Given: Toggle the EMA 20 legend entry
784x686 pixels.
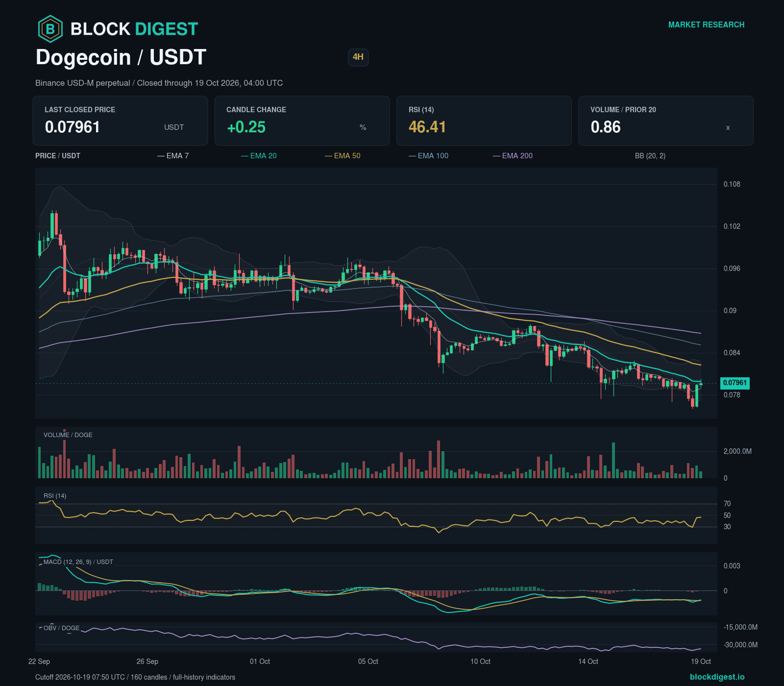Looking at the screenshot, I should 259,156.
